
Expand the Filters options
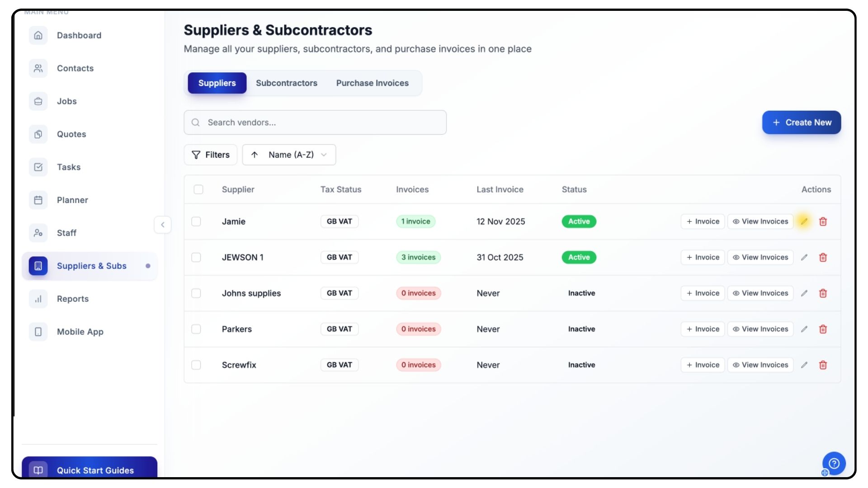[211, 155]
